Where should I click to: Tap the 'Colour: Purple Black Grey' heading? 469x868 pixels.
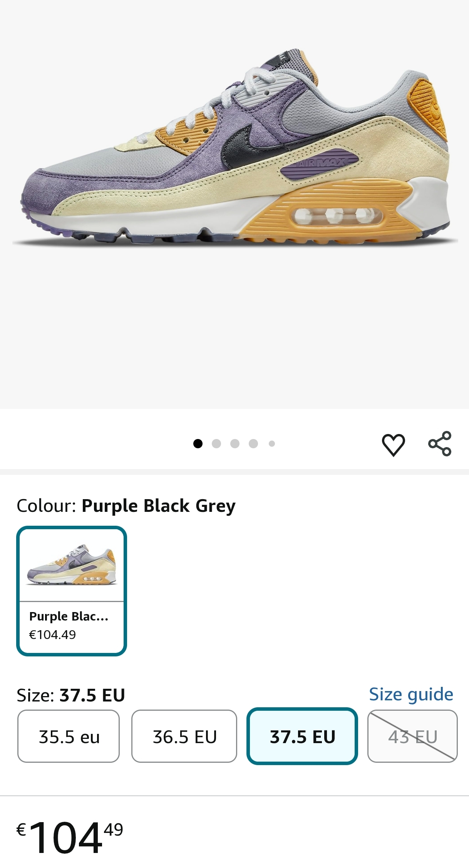point(126,506)
